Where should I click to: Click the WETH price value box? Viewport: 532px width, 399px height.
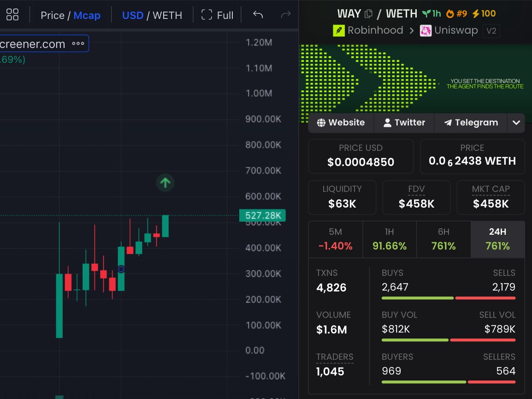(x=472, y=156)
